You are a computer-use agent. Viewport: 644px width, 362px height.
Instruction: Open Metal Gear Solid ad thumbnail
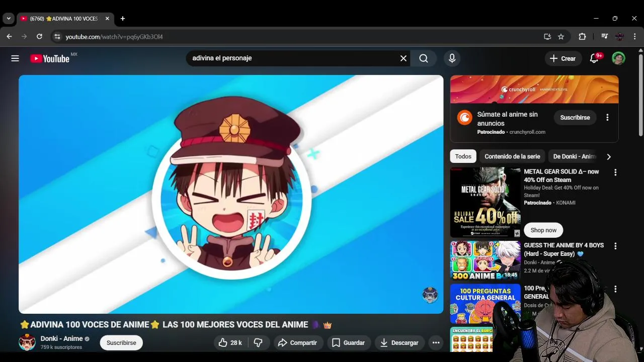coord(486,203)
